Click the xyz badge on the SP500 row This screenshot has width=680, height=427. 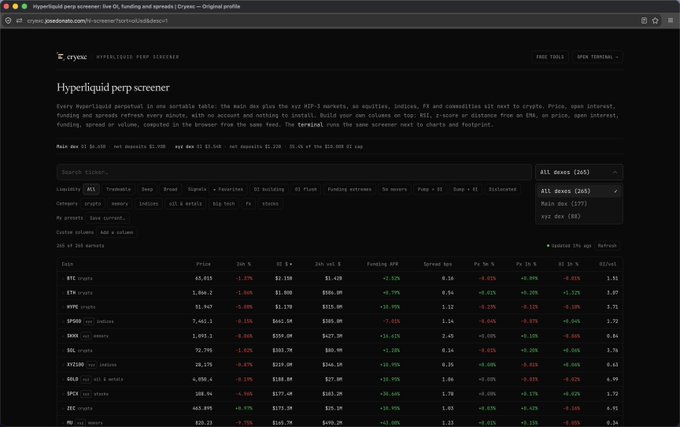pos(89,322)
